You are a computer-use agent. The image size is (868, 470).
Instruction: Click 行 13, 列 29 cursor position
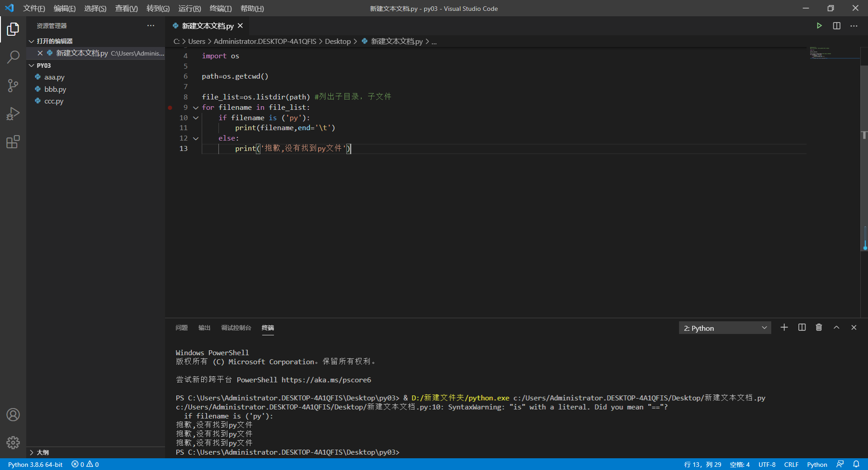click(703, 464)
